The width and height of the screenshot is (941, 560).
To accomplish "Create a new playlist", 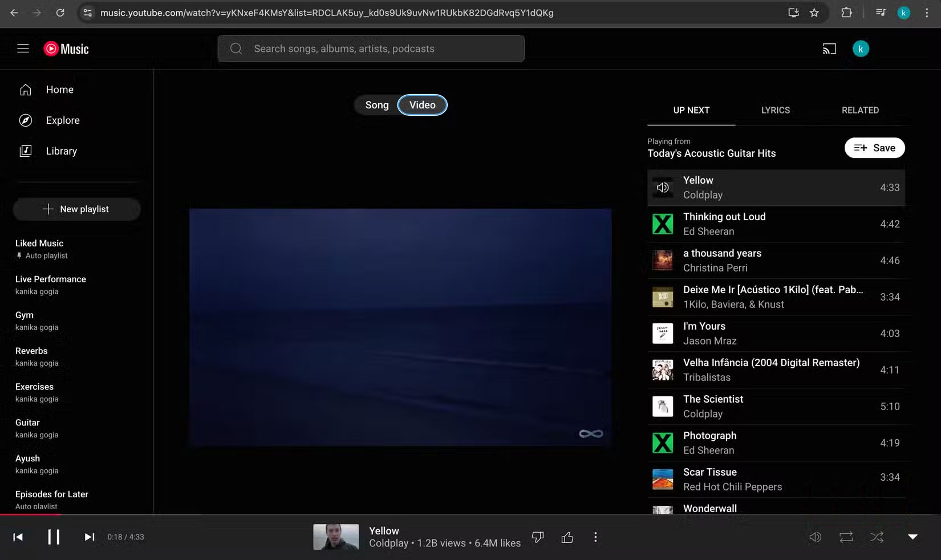I will pyautogui.click(x=76, y=209).
